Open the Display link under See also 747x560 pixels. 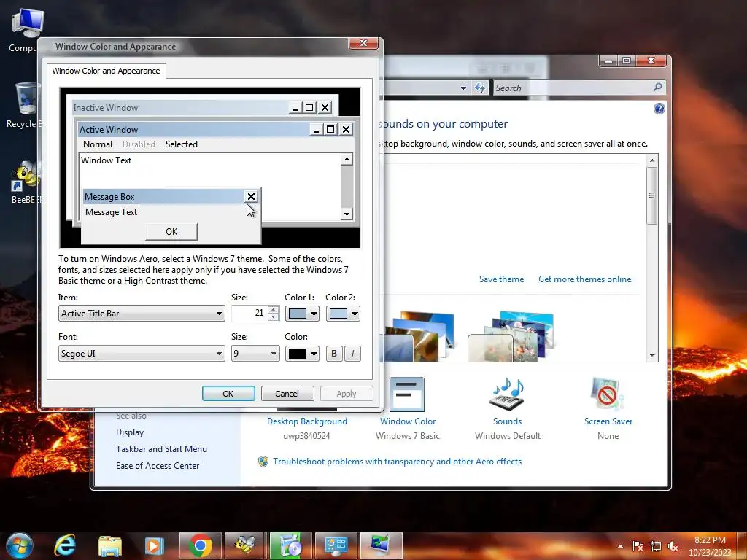pyautogui.click(x=130, y=432)
